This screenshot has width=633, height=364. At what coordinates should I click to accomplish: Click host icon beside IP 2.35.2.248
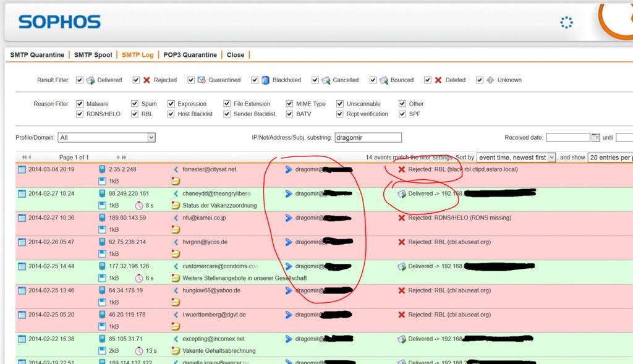tap(102, 169)
